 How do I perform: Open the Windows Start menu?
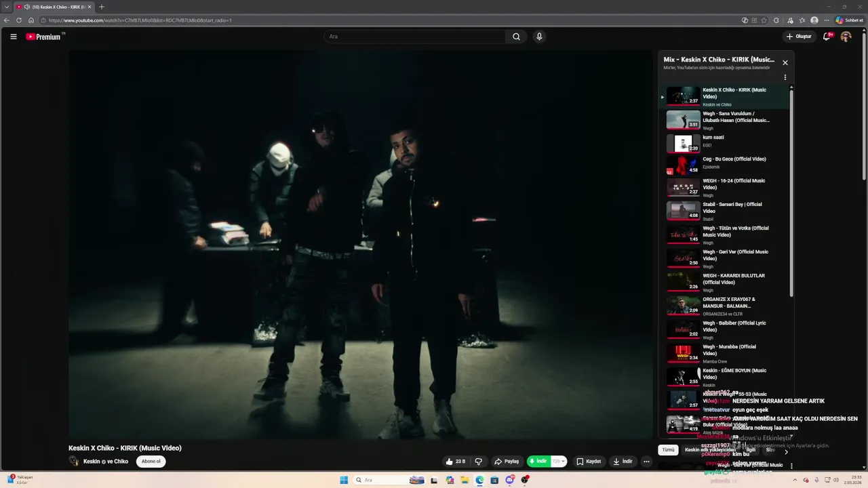pos(344,480)
